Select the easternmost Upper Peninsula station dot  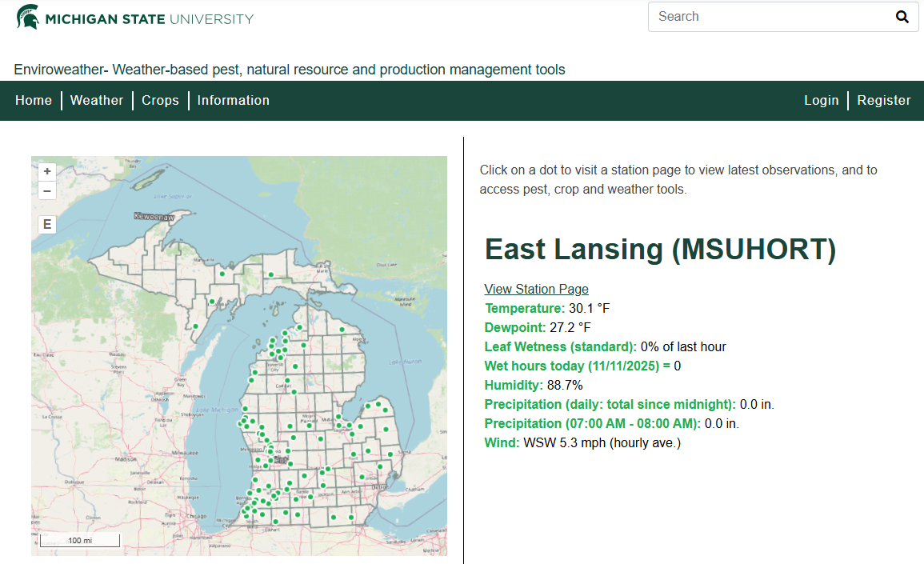[270, 274]
